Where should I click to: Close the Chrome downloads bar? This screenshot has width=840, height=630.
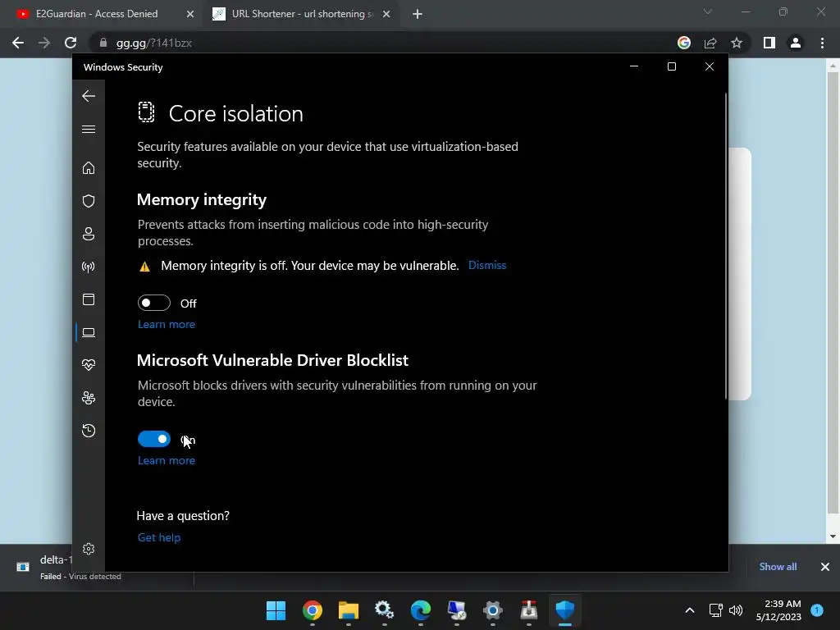click(x=825, y=566)
